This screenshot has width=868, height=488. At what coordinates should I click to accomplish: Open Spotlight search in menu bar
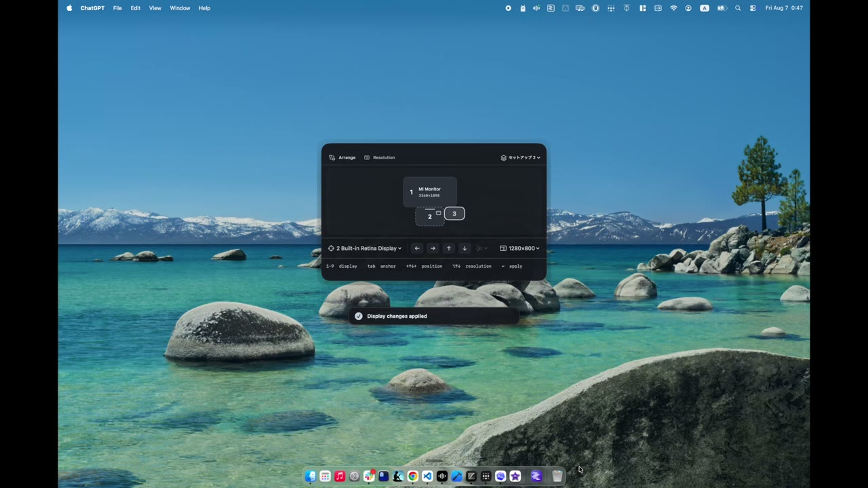738,8
